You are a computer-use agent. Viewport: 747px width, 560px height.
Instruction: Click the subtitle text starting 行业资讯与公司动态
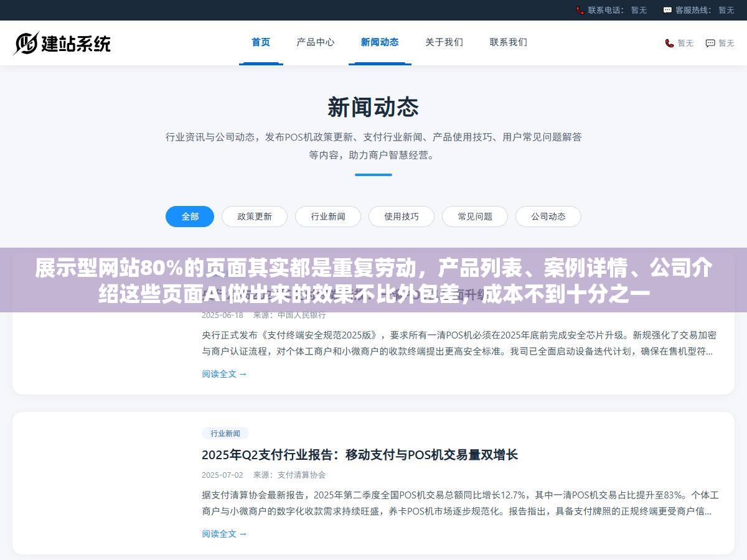click(x=374, y=146)
